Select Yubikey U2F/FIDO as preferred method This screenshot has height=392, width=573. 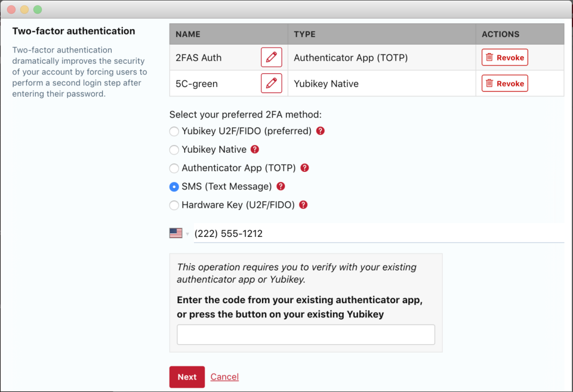point(174,131)
